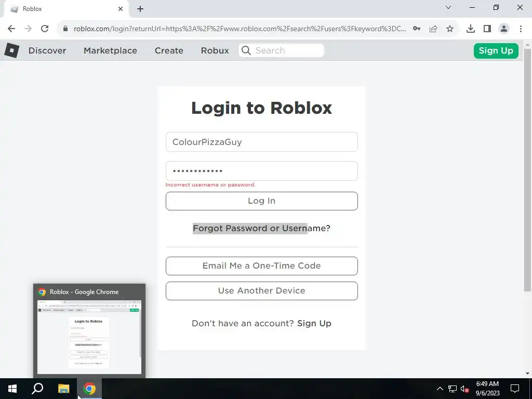Image resolution: width=532 pixels, height=399 pixels.
Task: Toggle Chrome side panel icon
Action: tap(487, 29)
